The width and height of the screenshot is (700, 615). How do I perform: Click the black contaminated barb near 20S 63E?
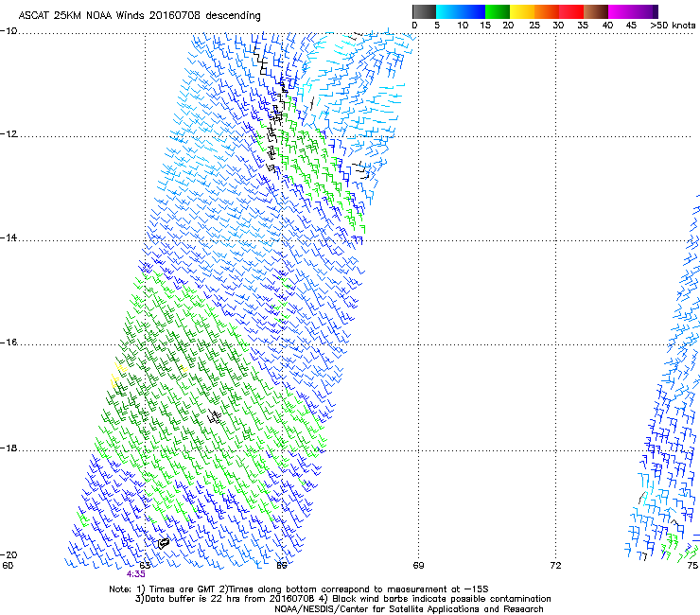[x=164, y=543]
